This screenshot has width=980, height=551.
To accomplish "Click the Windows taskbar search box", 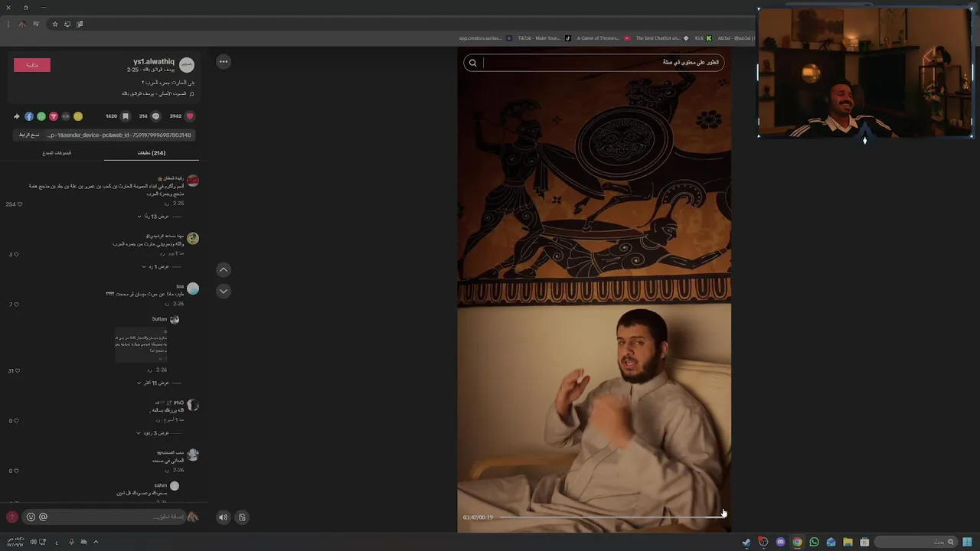I will (x=917, y=542).
